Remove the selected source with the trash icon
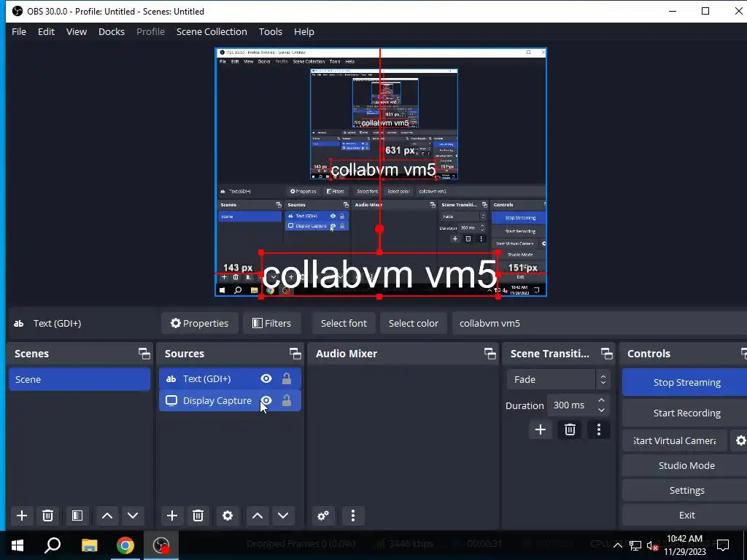Viewport: 747px width, 560px height. pyautogui.click(x=198, y=516)
